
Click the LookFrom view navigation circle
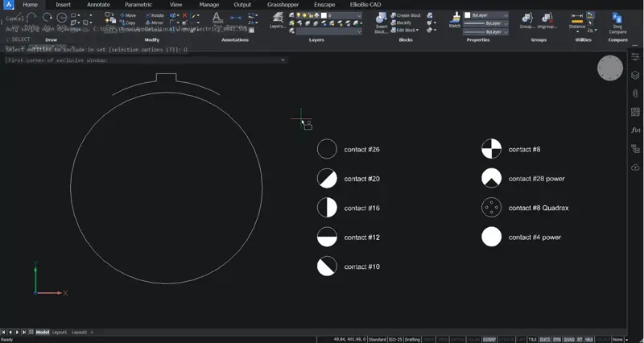pyautogui.click(x=610, y=68)
